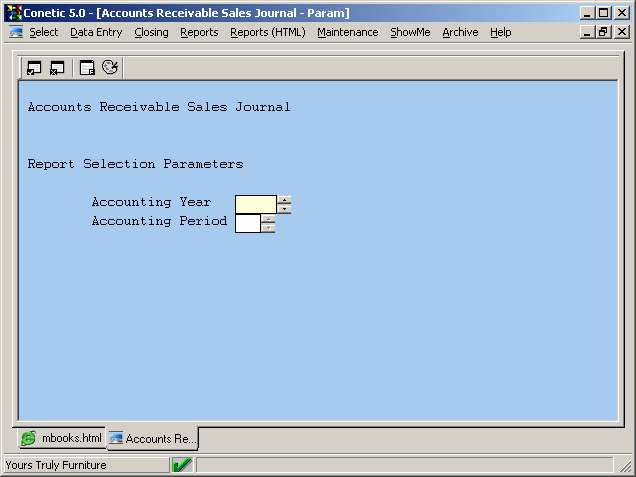Click the monitor icon left of Select
636x477 pixels.
16,32
